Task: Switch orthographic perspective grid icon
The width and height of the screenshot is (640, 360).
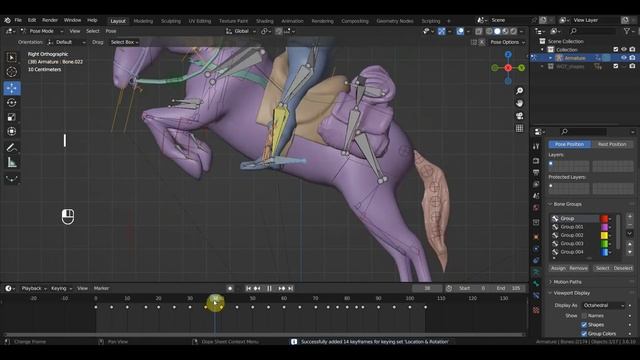Action: click(519, 129)
